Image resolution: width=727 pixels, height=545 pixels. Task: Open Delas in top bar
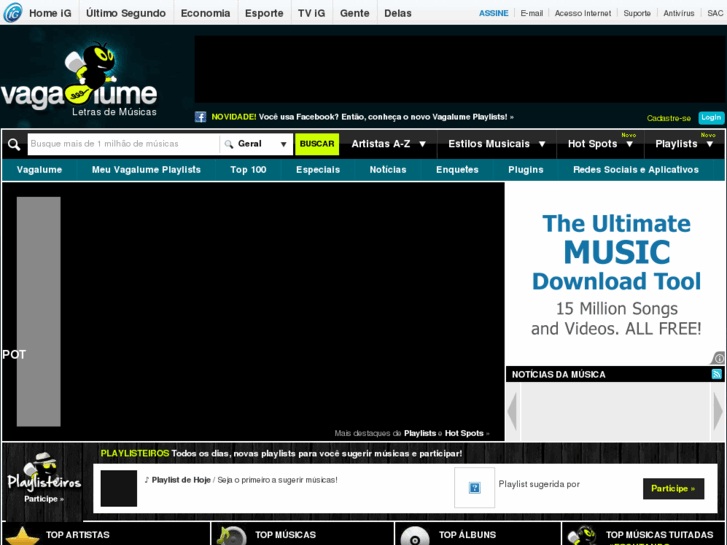tap(398, 13)
